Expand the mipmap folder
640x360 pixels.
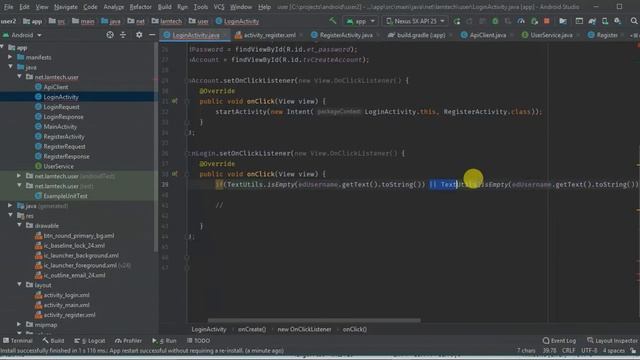click(19, 324)
